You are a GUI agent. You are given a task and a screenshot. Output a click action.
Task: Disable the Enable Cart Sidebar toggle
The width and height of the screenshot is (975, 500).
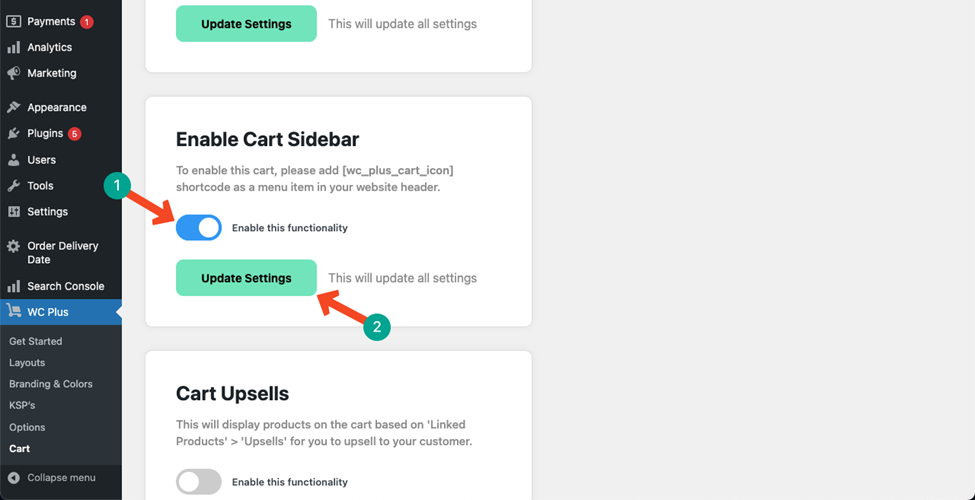click(199, 228)
